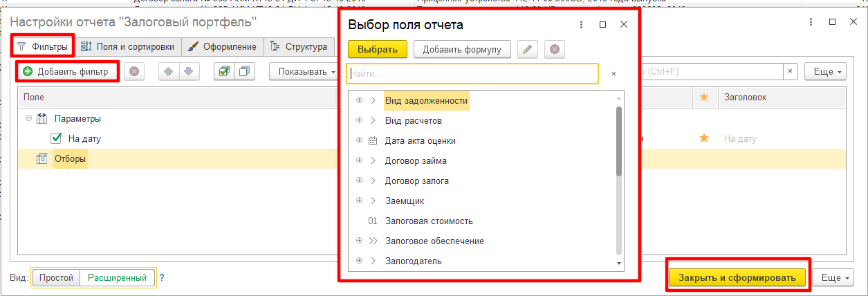868x296 pixels.
Task: Click the Поле column header
Action: (34, 98)
